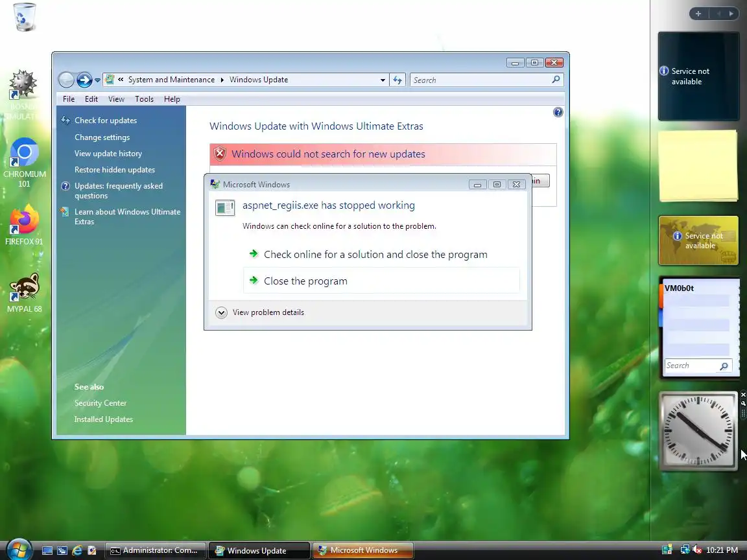Open Change settings link
747x560 pixels.
(x=102, y=137)
